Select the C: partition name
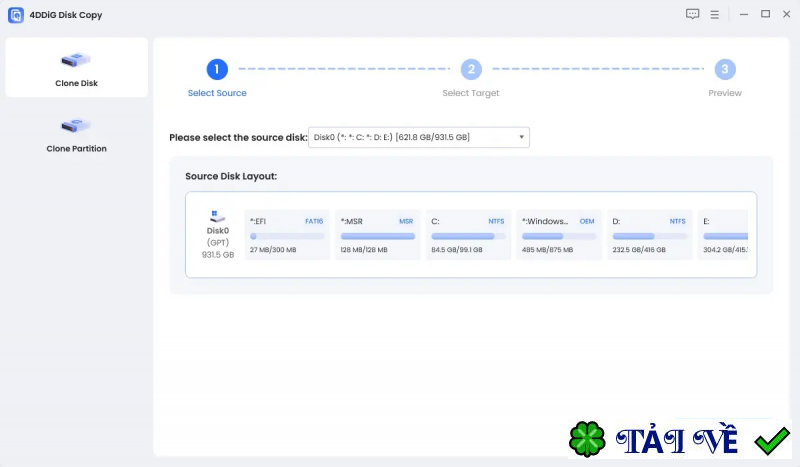Viewport: 800px width, 467px height. coord(435,221)
